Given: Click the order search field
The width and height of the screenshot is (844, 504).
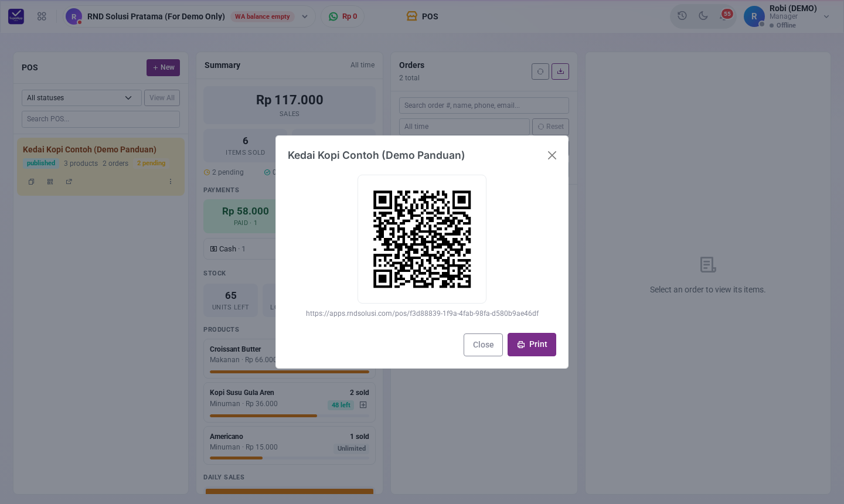Looking at the screenshot, I should 484,105.
